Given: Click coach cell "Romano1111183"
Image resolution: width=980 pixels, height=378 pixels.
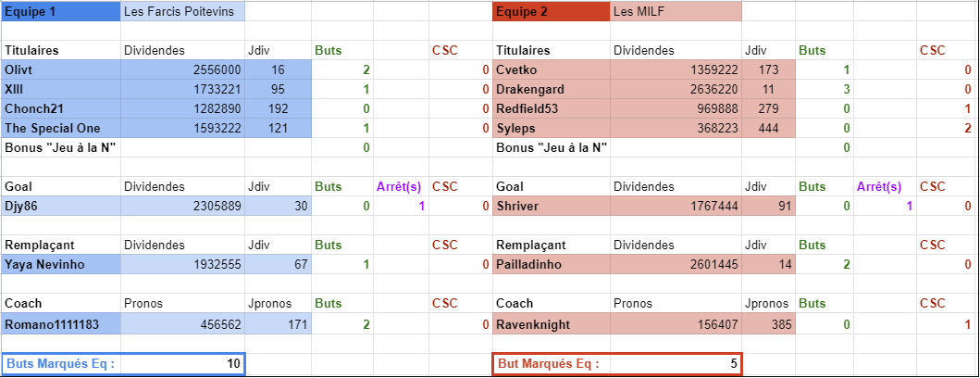Looking at the screenshot, I should pos(60,324).
